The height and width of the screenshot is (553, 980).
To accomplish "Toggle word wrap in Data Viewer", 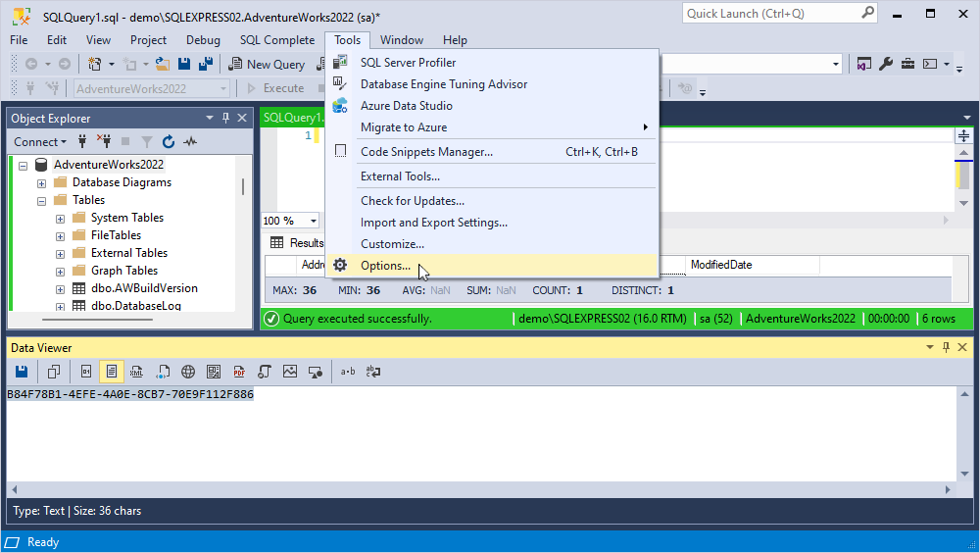I will 373,372.
